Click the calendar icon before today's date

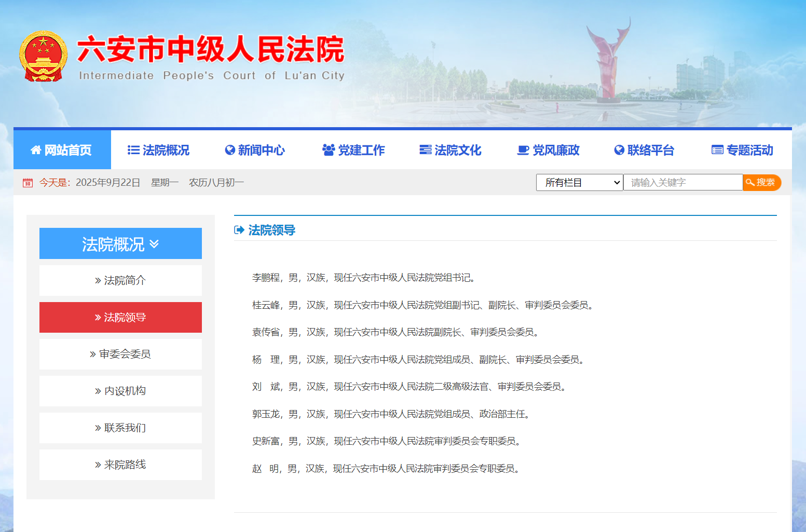click(28, 182)
